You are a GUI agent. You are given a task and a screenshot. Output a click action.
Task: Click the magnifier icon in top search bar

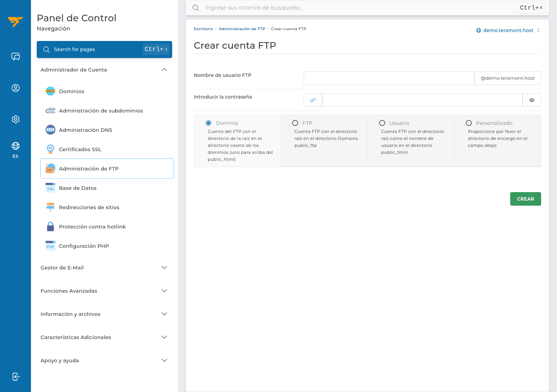coord(196,8)
